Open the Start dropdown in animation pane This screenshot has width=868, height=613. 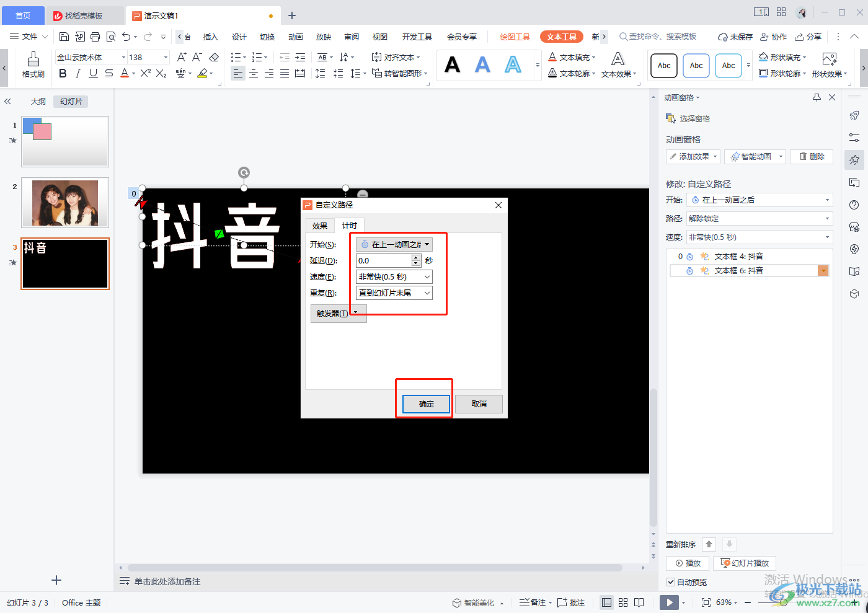click(x=759, y=200)
